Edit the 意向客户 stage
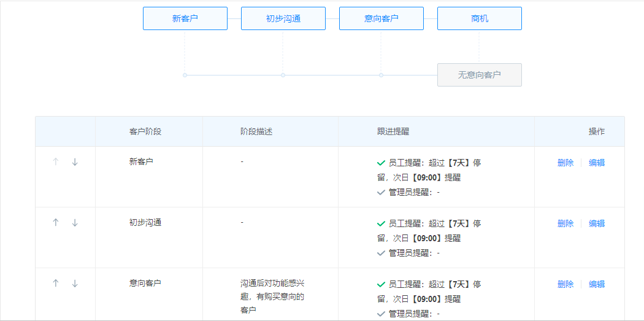 [597, 284]
